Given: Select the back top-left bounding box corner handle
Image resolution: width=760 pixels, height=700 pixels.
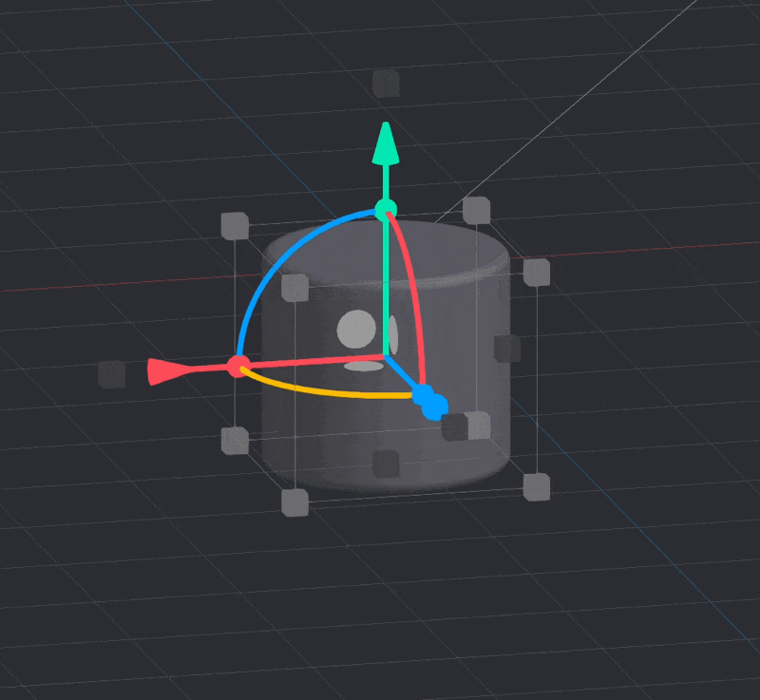Looking at the screenshot, I should click(x=235, y=225).
